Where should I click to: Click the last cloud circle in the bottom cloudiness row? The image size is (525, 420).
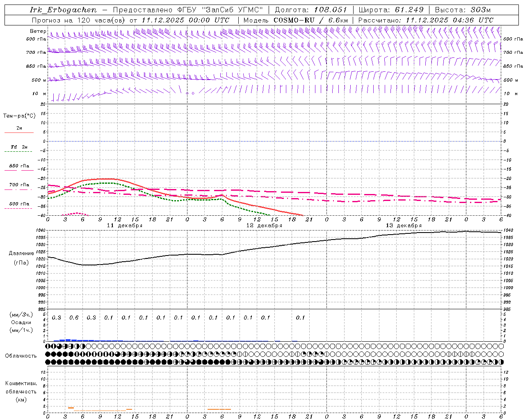click(x=501, y=362)
